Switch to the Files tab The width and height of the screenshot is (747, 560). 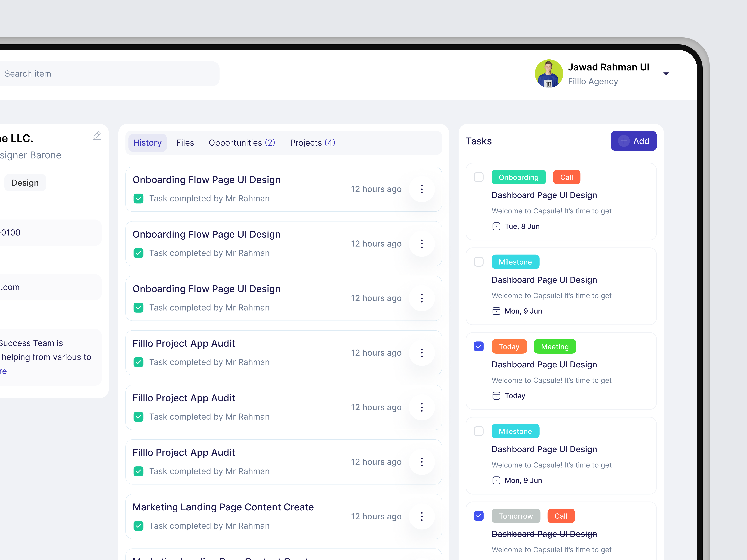coord(185,142)
